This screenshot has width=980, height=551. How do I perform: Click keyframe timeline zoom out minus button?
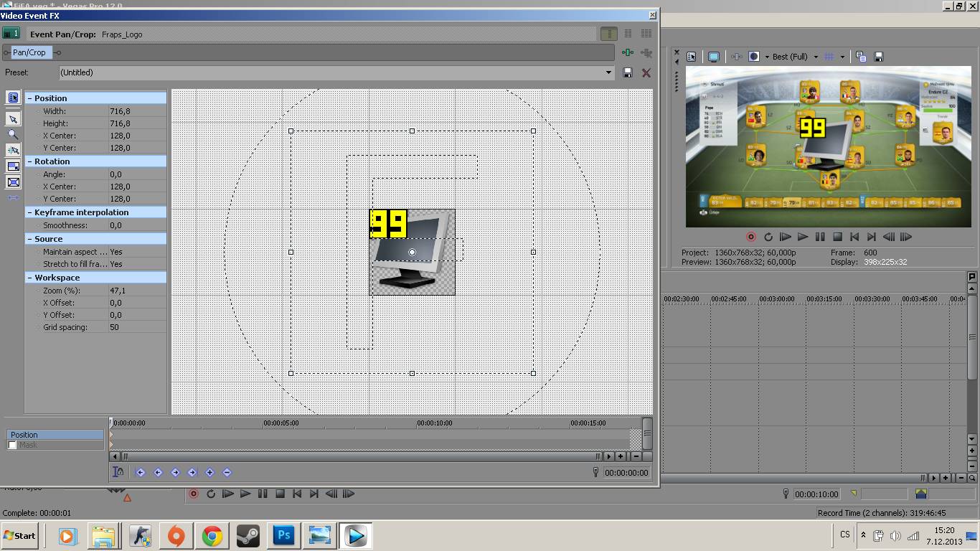pos(636,456)
